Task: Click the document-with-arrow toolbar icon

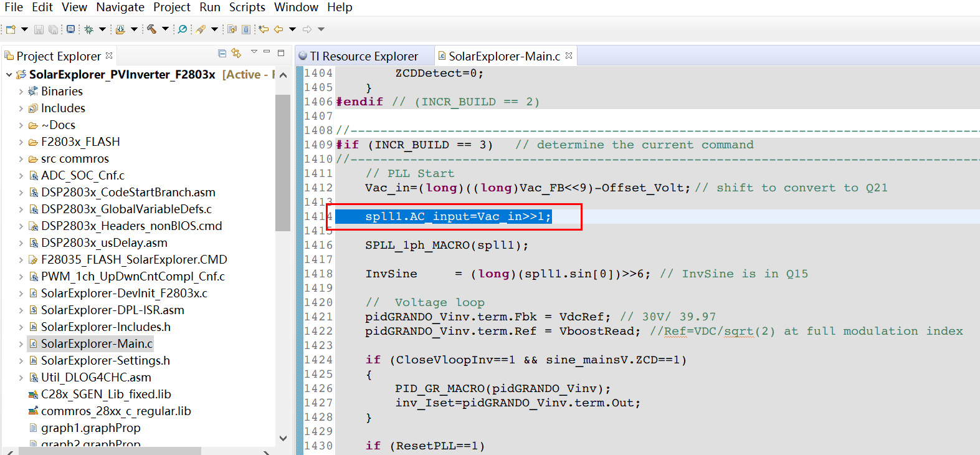Action: tap(232, 29)
